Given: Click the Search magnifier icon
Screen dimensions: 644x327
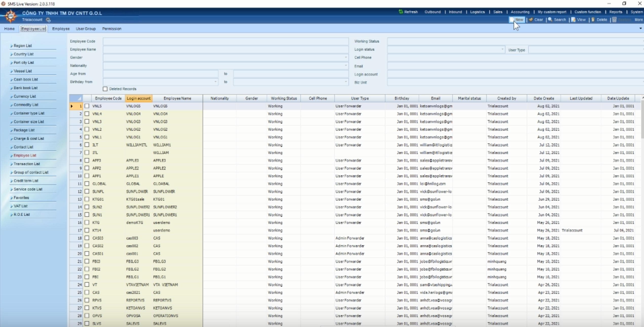Looking at the screenshot, I should (x=550, y=20).
